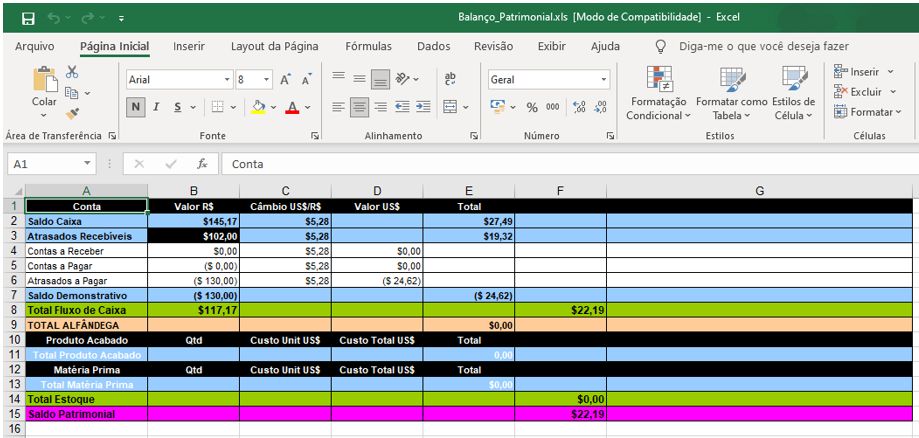This screenshot has height=438, width=919.
Task: Open Formatação Condicional menu
Action: [x=659, y=94]
